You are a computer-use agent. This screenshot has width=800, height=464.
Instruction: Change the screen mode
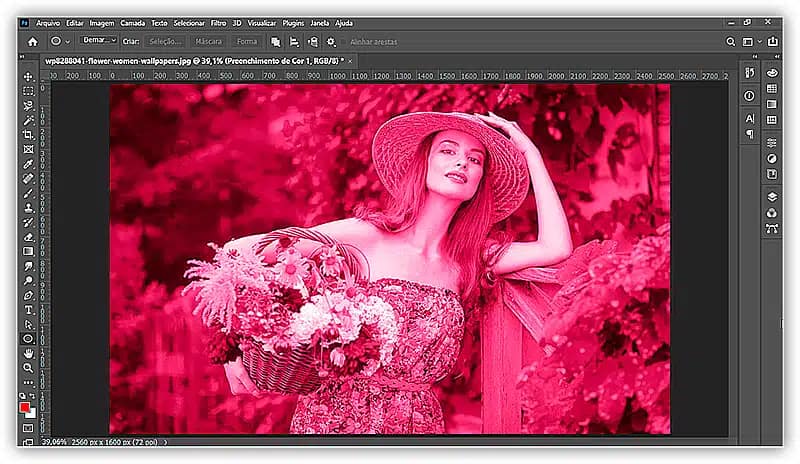[x=28, y=442]
